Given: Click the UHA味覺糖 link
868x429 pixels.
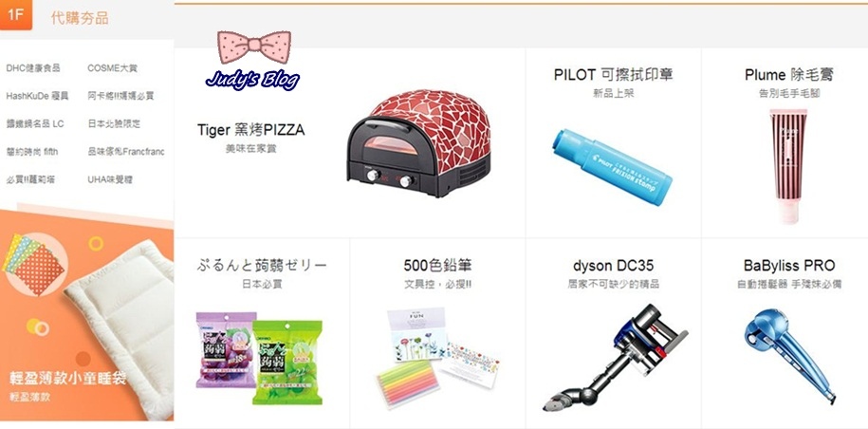Looking at the screenshot, I should [110, 179].
